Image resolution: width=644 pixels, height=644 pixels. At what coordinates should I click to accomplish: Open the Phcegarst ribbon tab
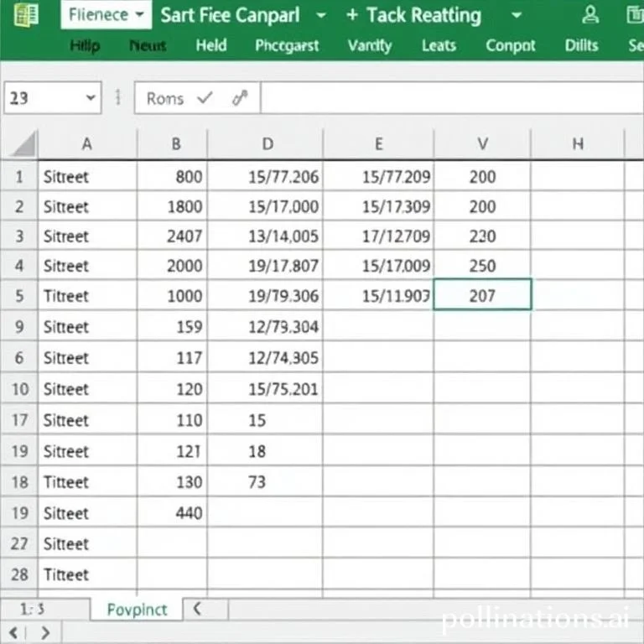click(x=287, y=45)
